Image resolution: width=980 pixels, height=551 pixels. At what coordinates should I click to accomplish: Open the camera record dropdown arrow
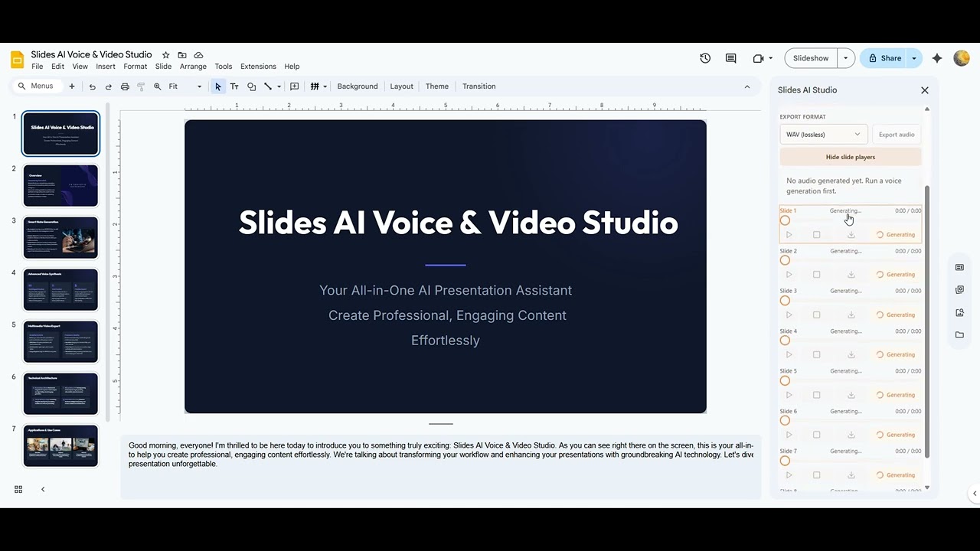click(770, 58)
